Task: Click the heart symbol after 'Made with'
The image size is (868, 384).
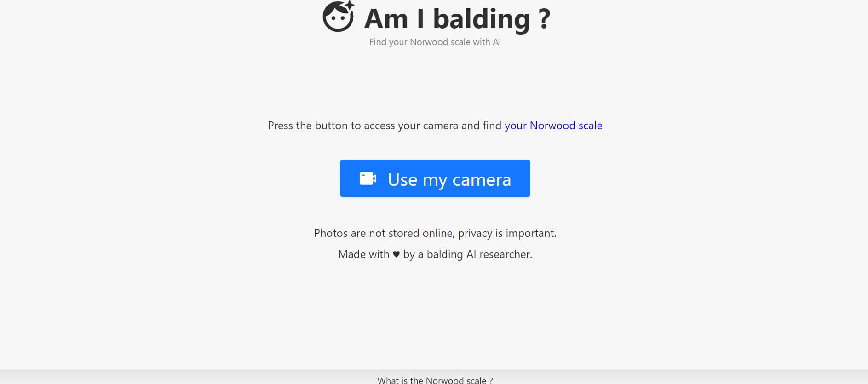Action: (396, 254)
